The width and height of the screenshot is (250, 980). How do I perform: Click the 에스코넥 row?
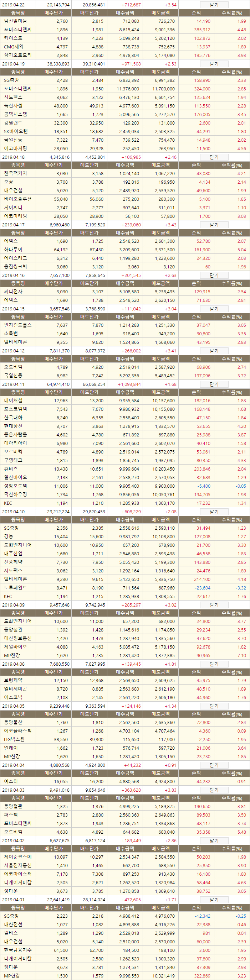point(125,697)
